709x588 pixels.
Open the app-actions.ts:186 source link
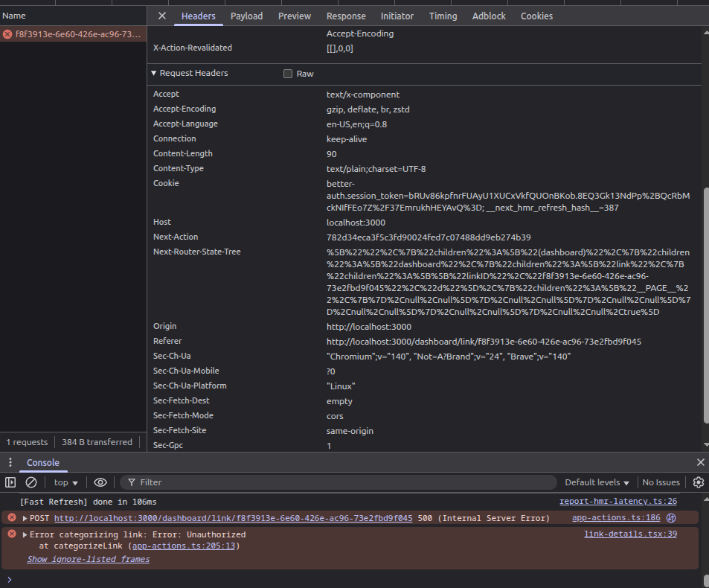click(x=615, y=518)
